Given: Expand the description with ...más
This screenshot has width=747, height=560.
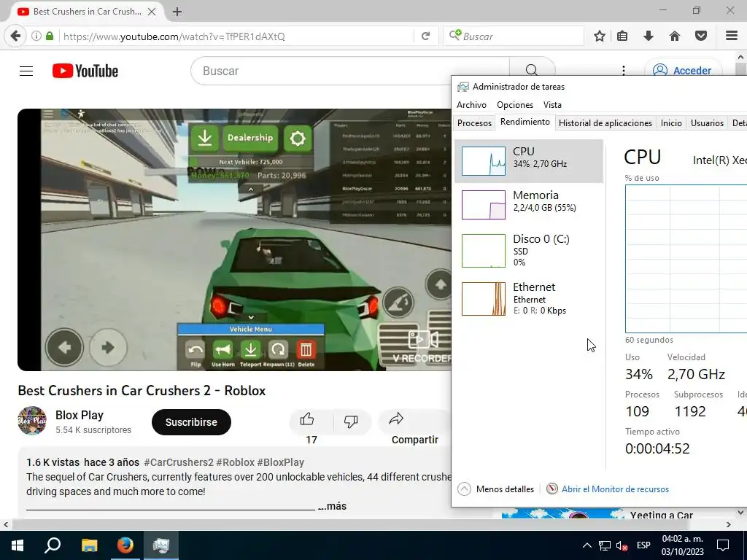Looking at the screenshot, I should coord(332,506).
